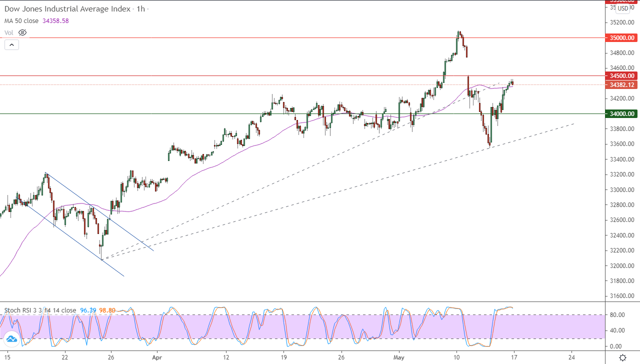Click 31800.00 on the price axis
Viewport: 640px width, 364px height.
[621, 280]
